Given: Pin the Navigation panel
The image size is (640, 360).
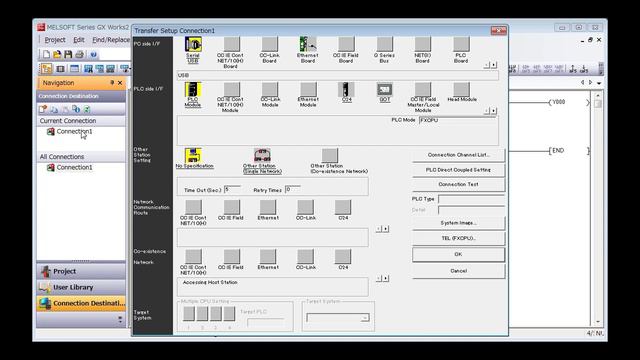Looking at the screenshot, I should point(112,83).
